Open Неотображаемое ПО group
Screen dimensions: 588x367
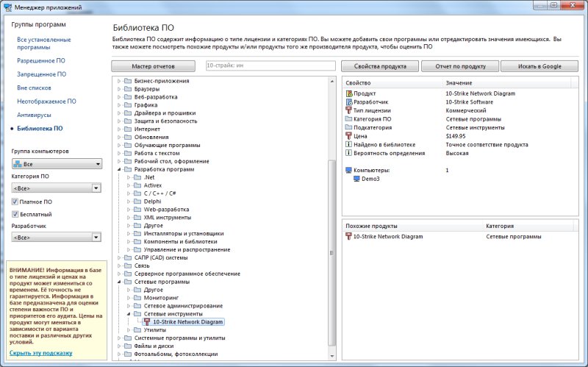(46, 101)
